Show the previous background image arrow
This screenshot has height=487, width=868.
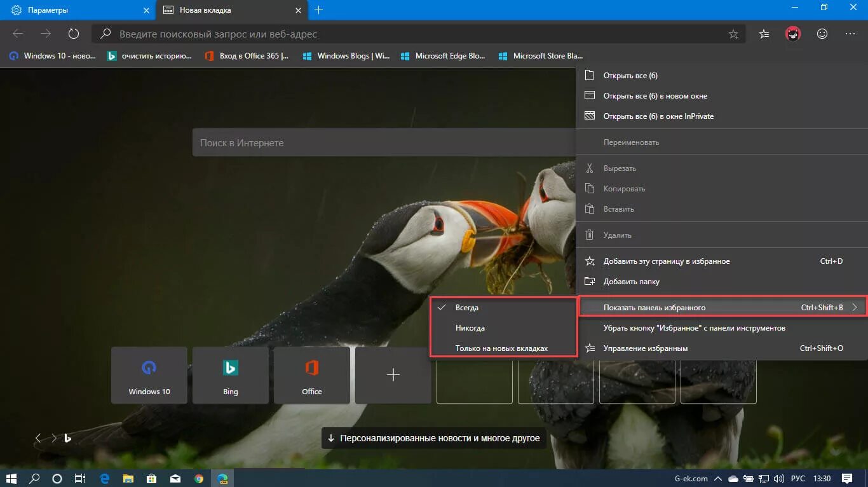click(x=38, y=438)
